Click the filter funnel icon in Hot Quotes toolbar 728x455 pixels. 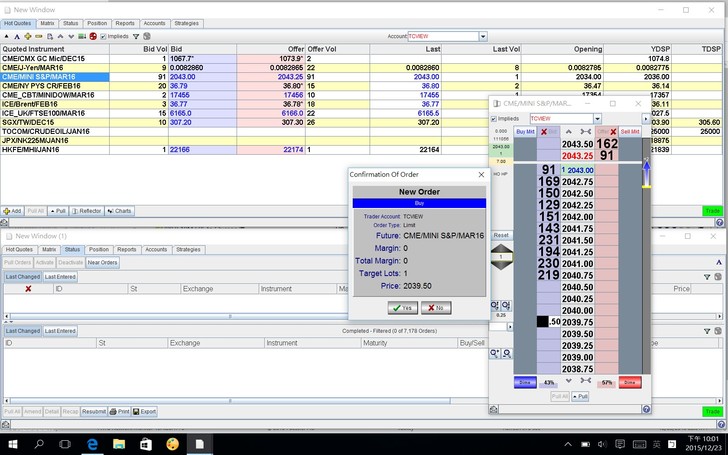coord(136,36)
